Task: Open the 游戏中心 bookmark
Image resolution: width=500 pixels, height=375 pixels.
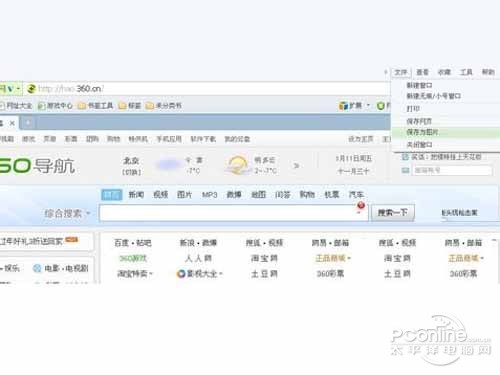Action: pyautogui.click(x=55, y=106)
